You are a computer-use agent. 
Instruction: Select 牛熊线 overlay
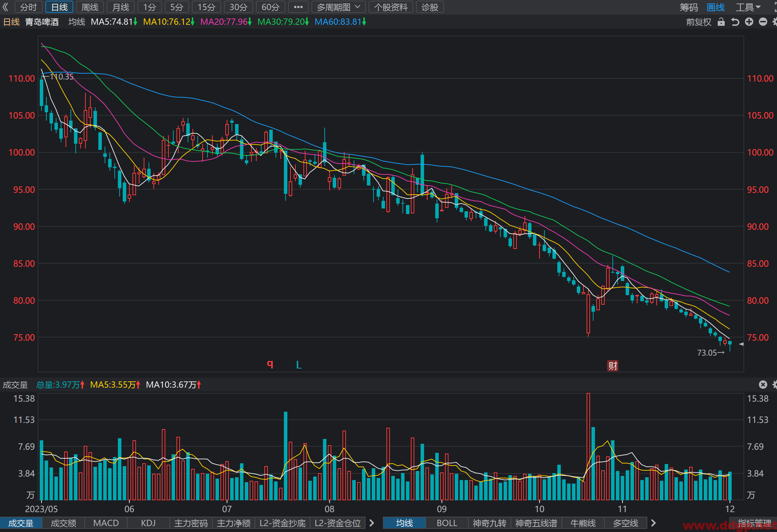[583, 523]
